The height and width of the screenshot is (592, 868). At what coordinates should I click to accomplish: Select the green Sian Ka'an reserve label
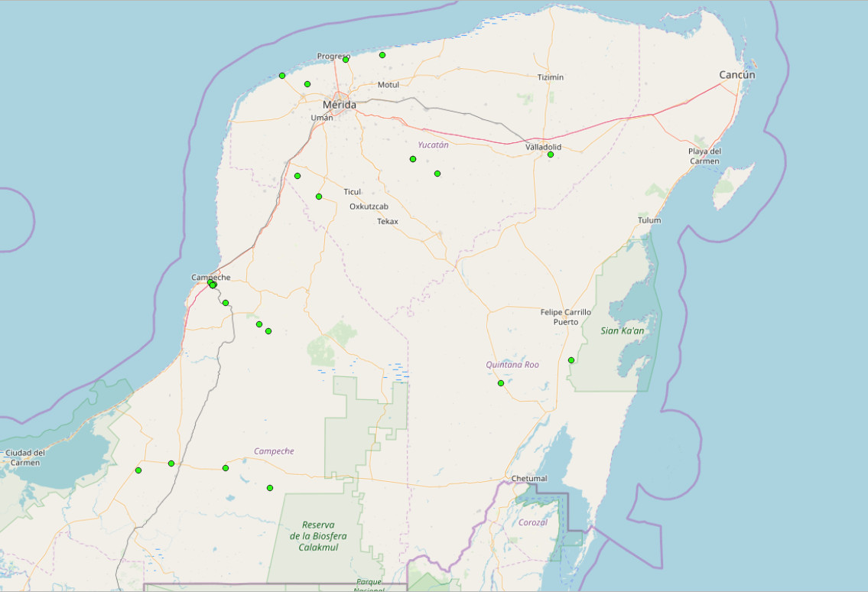click(x=623, y=330)
